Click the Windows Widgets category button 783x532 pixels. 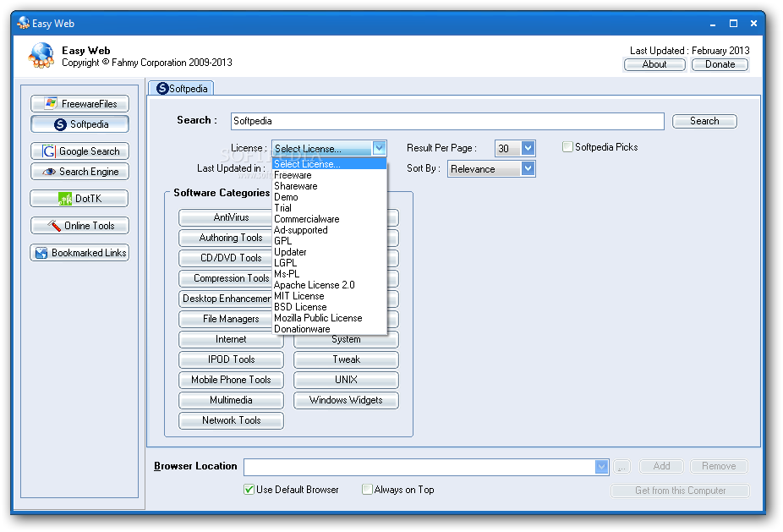tap(346, 401)
